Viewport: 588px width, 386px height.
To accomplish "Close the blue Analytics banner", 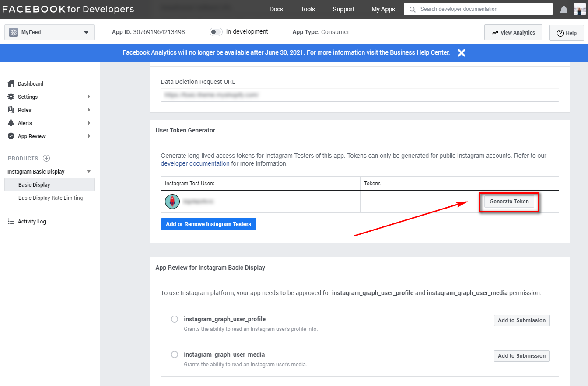I will tap(461, 53).
